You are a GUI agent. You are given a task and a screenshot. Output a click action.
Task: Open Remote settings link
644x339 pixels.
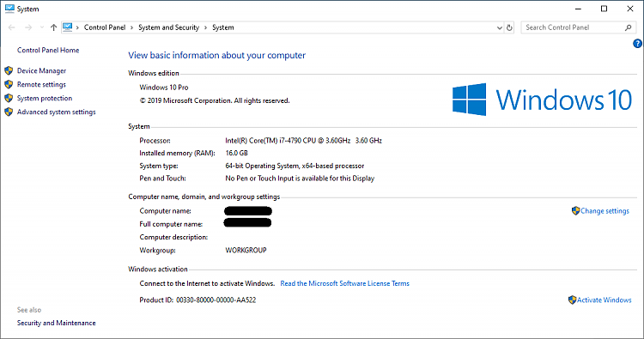(41, 85)
